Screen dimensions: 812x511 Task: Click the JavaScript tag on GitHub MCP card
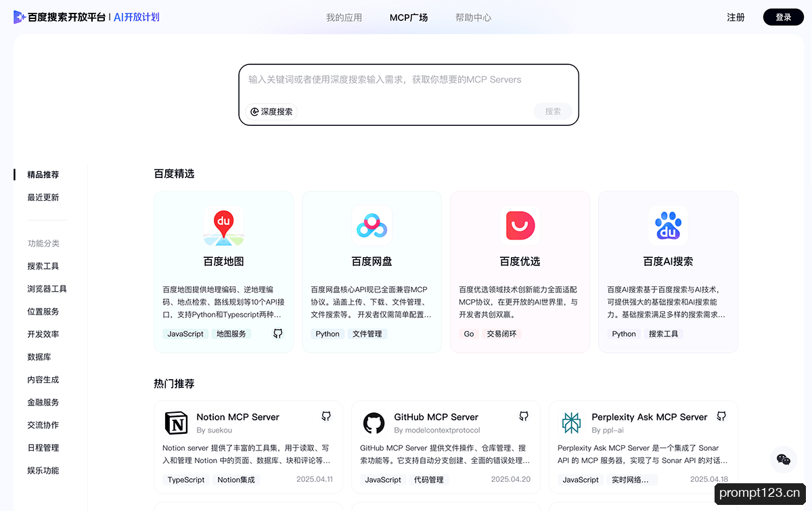coord(383,480)
